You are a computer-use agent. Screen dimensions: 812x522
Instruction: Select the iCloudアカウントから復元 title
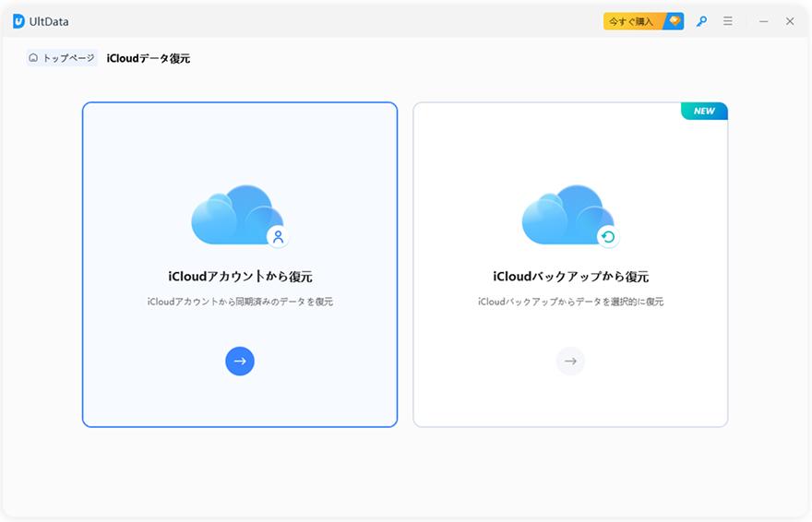point(240,277)
